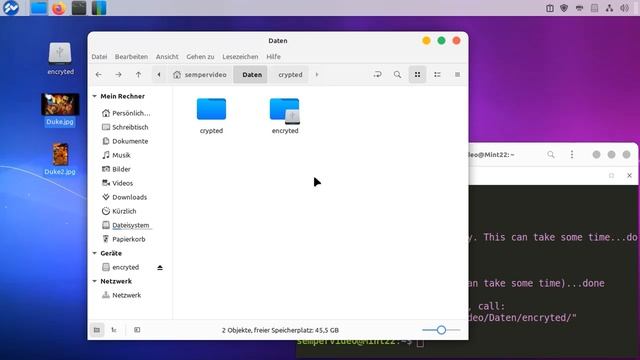Eject the encryted device
The image size is (640, 360).
click(x=160, y=268)
